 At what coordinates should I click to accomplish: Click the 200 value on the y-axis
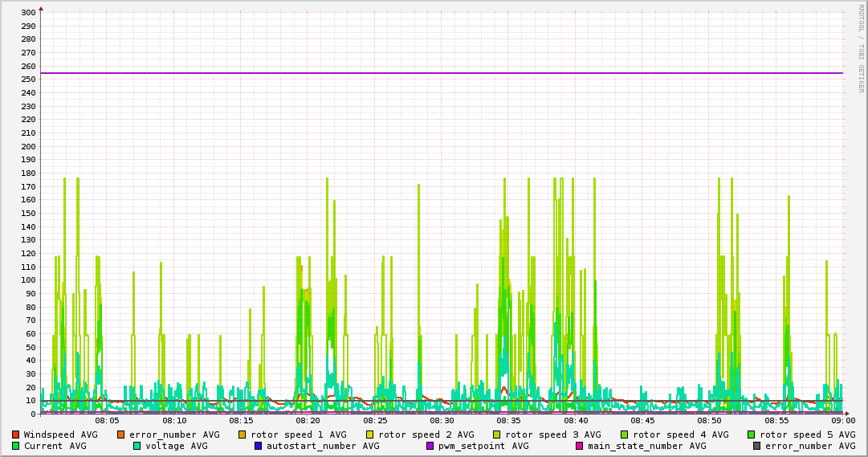pyautogui.click(x=28, y=146)
